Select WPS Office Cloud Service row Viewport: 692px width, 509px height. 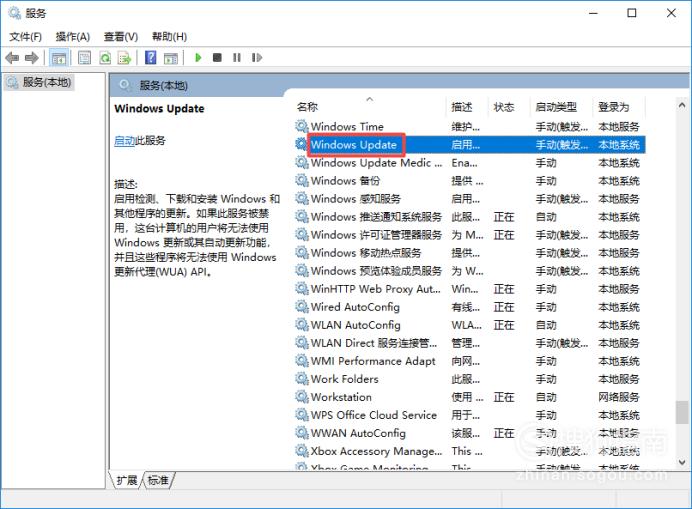[x=469, y=415]
